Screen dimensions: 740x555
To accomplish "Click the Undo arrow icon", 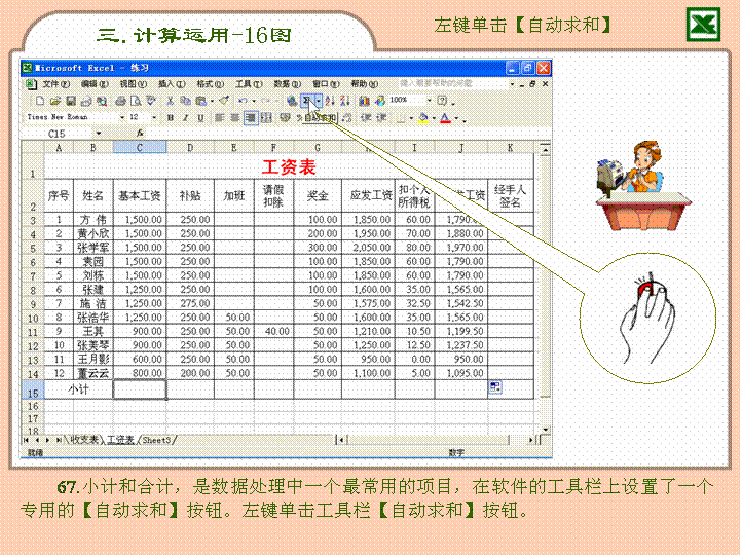I will (243, 101).
